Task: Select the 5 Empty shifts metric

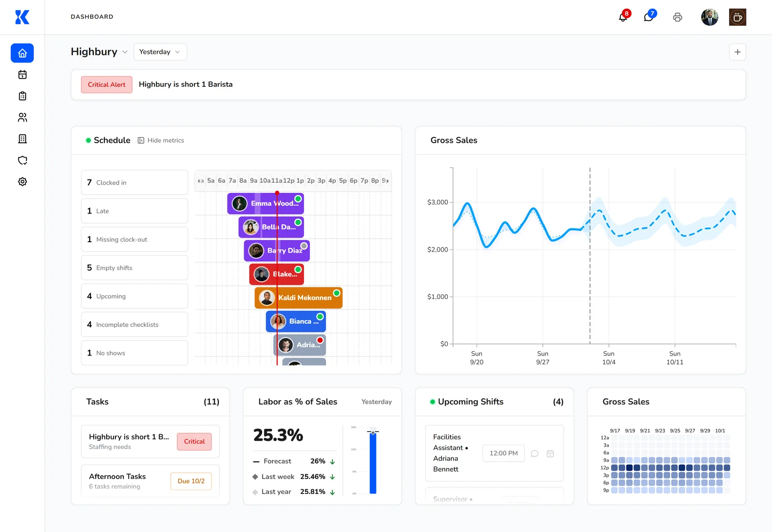Action: 134,268
